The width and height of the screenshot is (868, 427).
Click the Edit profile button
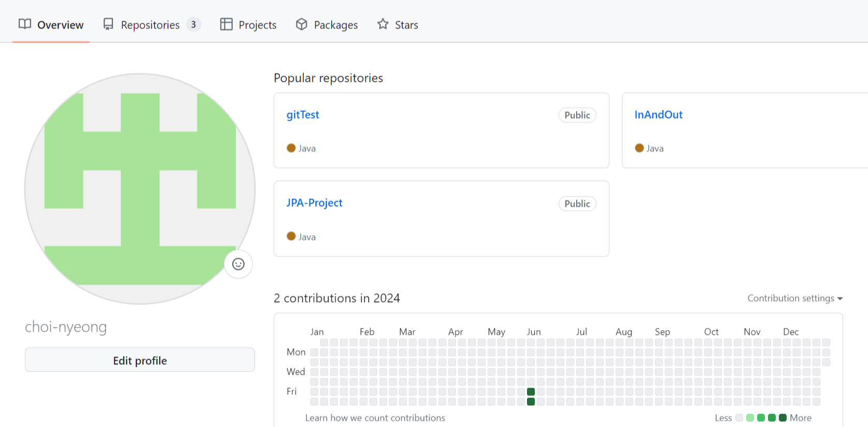[x=140, y=360]
